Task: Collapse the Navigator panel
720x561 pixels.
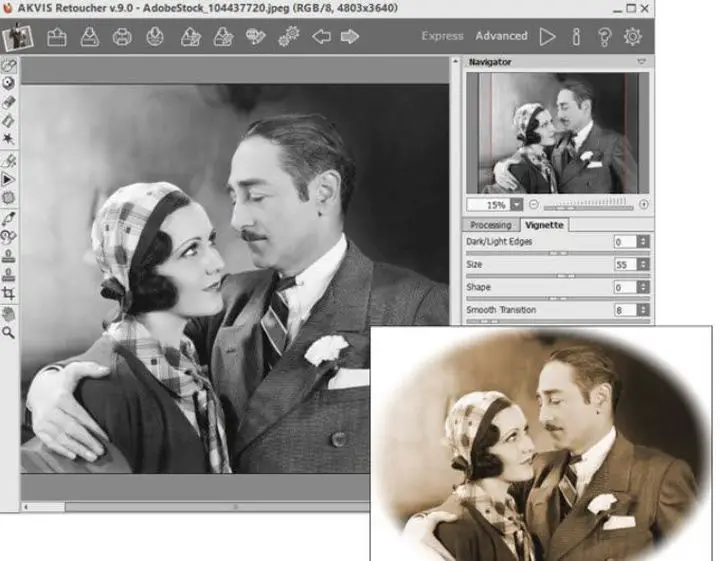Action: click(641, 62)
